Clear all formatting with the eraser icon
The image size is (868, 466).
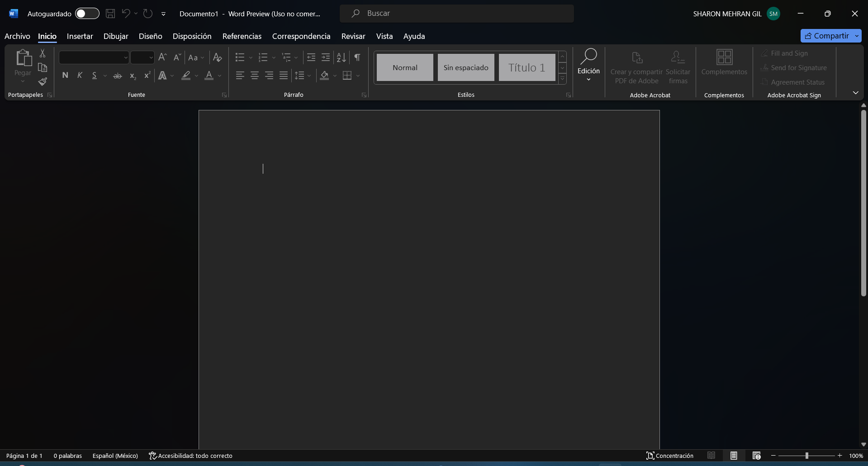tap(218, 57)
